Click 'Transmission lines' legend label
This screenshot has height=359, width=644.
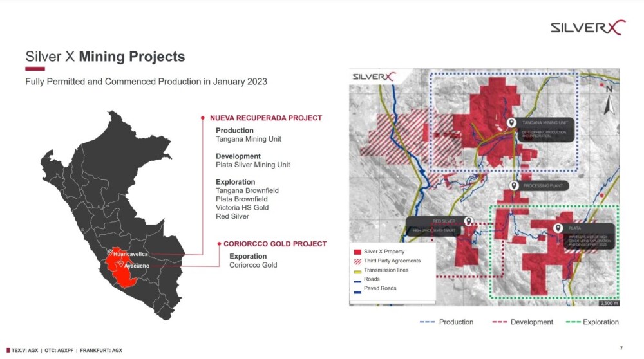point(386,270)
